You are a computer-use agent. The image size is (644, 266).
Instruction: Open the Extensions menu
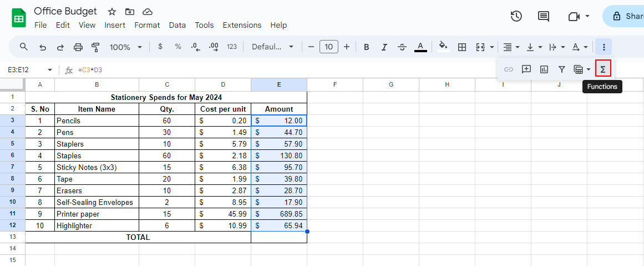[x=242, y=25]
